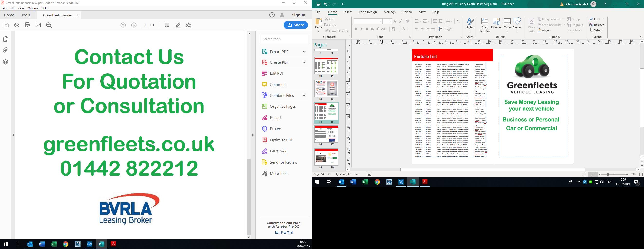
Task: Toggle Italic formatting in Publisher
Action: 361,29
